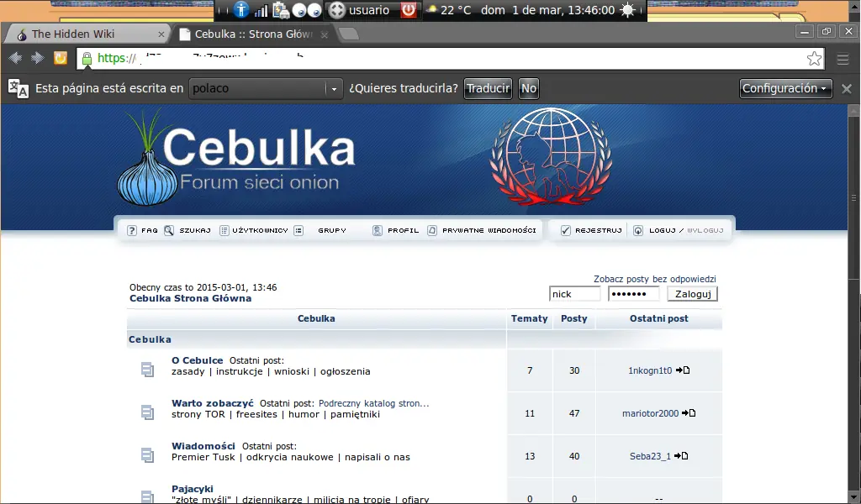Click the orange reload page icon
The width and height of the screenshot is (861, 504).
[61, 58]
